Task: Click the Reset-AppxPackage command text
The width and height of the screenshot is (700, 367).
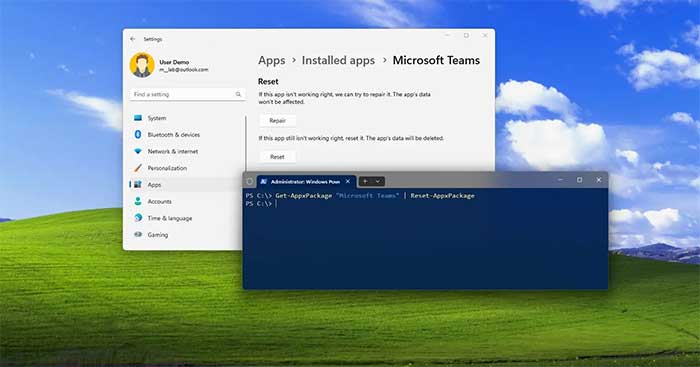Action: (x=442, y=196)
